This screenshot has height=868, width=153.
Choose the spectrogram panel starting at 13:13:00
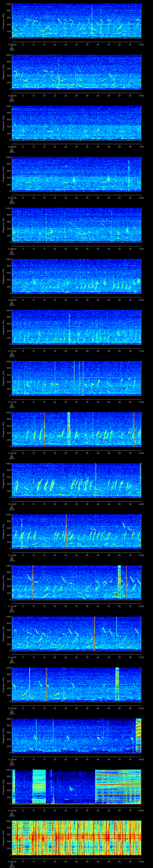pos(76,480)
